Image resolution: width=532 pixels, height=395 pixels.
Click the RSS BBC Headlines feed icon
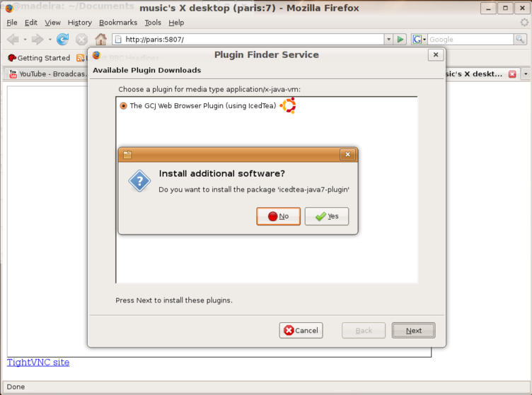point(81,58)
